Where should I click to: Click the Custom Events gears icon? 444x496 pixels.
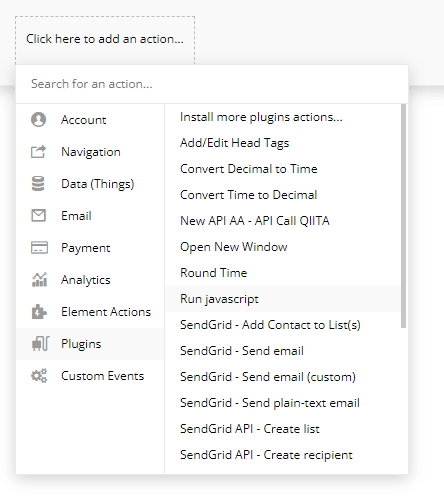coord(39,376)
